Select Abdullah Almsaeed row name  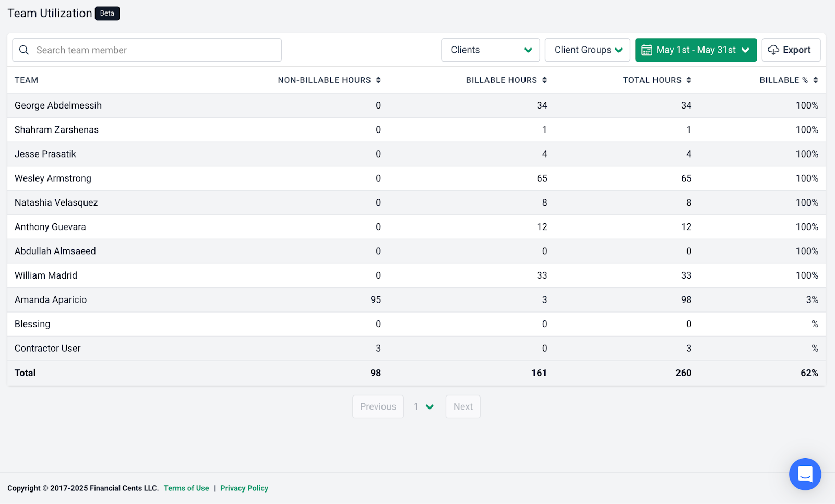(55, 251)
